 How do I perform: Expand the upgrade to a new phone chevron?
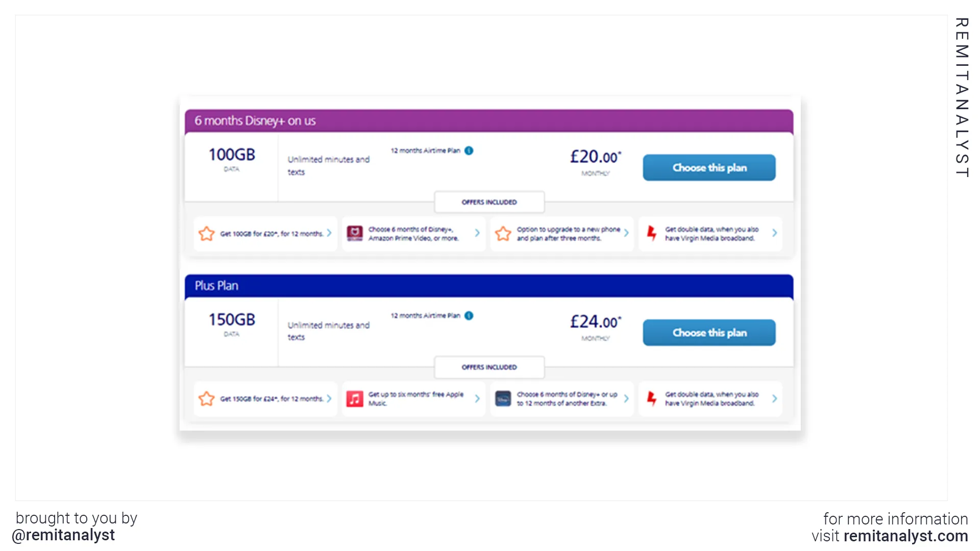click(626, 233)
